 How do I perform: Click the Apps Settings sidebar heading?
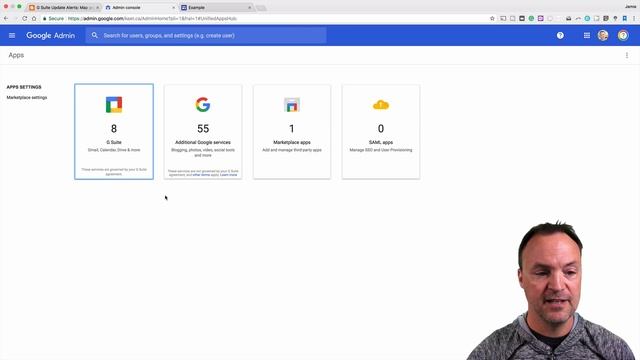coord(24,87)
